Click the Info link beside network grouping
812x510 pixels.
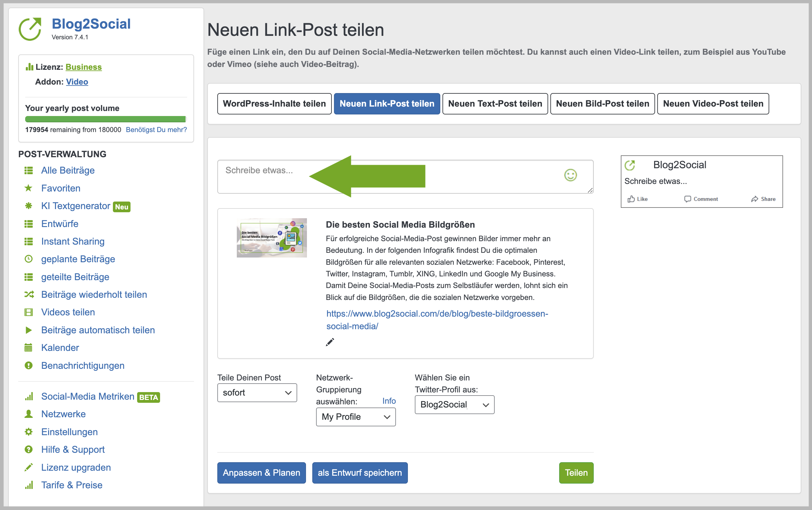(389, 401)
